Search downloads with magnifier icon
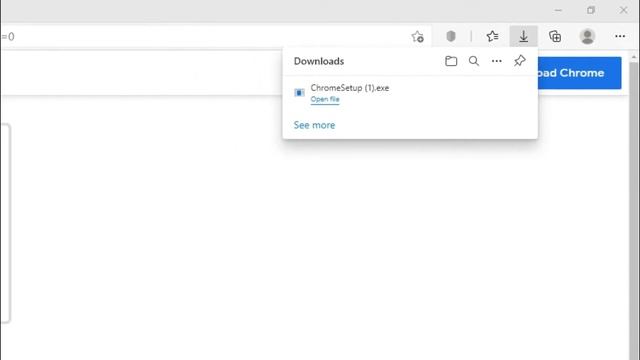 pyautogui.click(x=473, y=61)
